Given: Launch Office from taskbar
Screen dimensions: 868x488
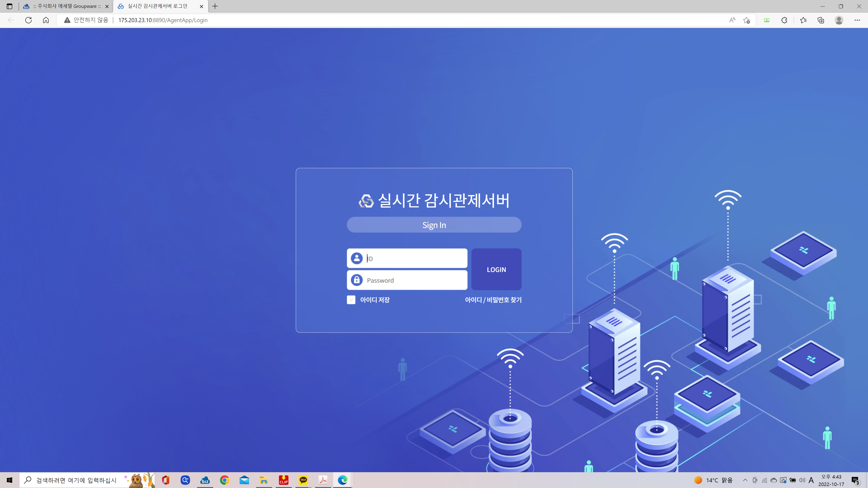Looking at the screenshot, I should pyautogui.click(x=165, y=480).
